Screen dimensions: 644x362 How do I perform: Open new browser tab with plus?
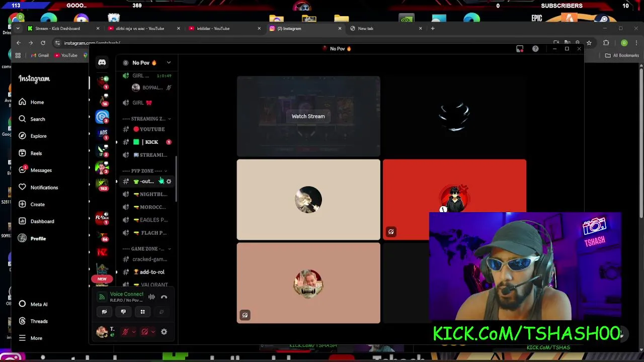point(432,29)
